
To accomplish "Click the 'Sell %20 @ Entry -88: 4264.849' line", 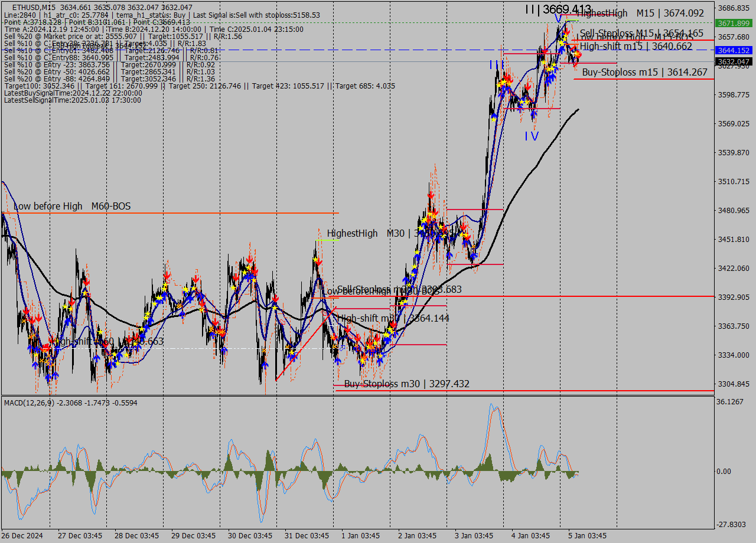I will pos(109,78).
